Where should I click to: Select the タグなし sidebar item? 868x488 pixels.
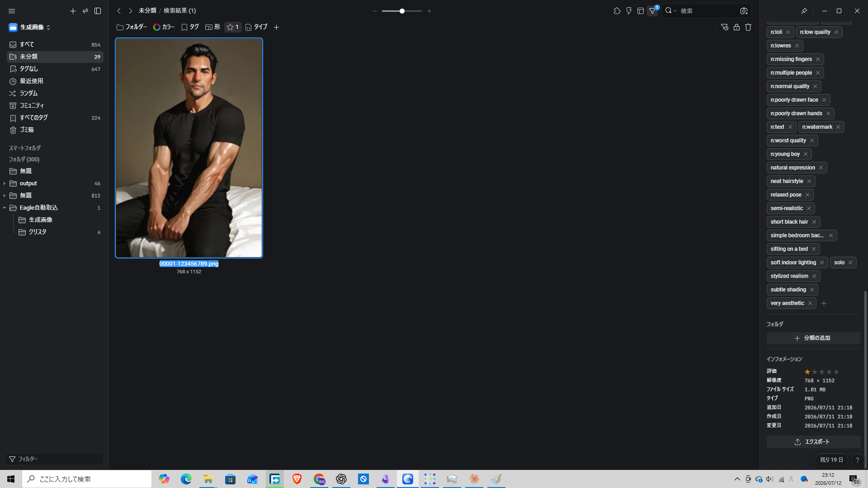(x=55, y=69)
